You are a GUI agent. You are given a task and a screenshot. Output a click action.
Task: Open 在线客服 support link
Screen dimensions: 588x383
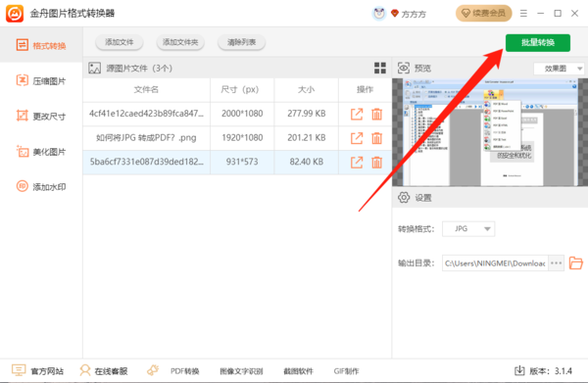(x=111, y=371)
